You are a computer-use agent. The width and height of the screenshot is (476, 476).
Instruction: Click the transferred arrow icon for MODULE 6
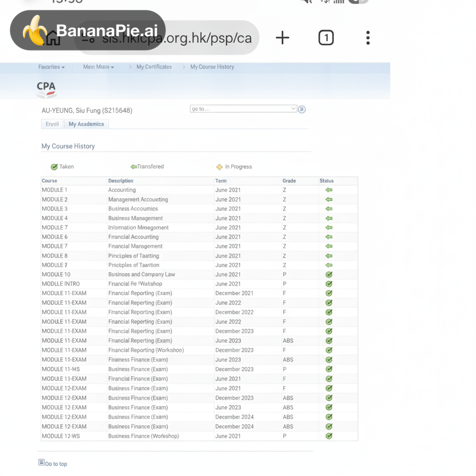(329, 237)
